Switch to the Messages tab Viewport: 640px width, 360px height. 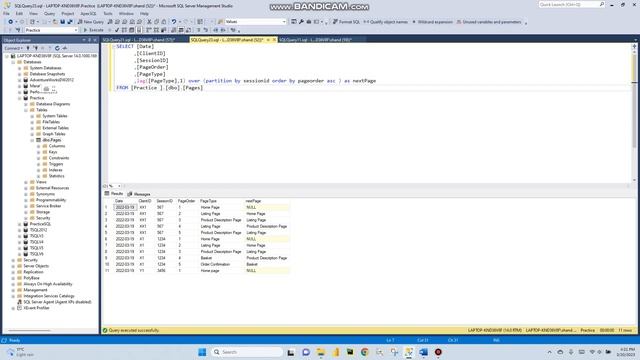[x=139, y=194]
